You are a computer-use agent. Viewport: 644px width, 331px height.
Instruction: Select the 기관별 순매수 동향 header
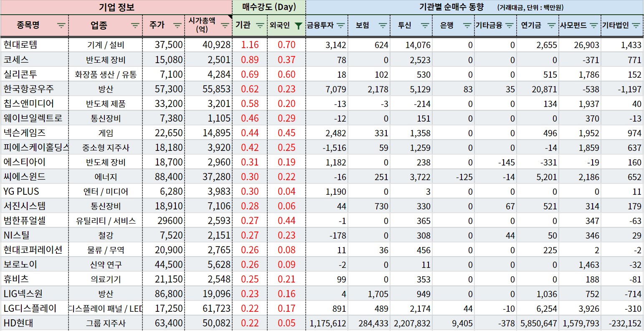tap(474, 7)
